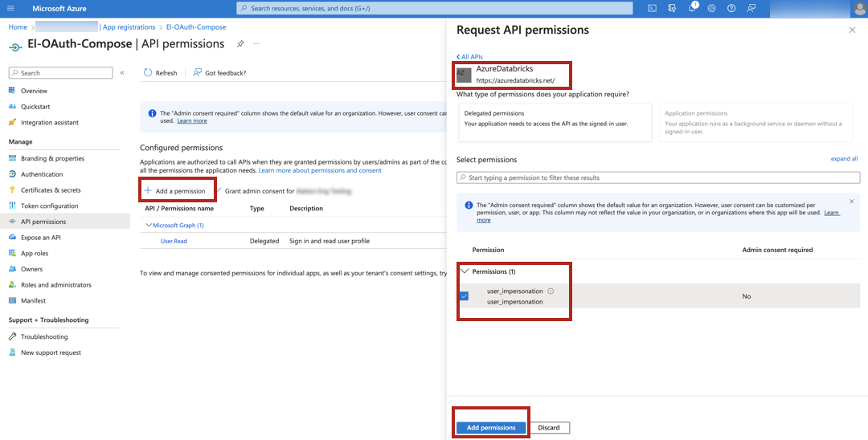
Task: Pin the El-OAuth-Compose blade
Action: (240, 43)
